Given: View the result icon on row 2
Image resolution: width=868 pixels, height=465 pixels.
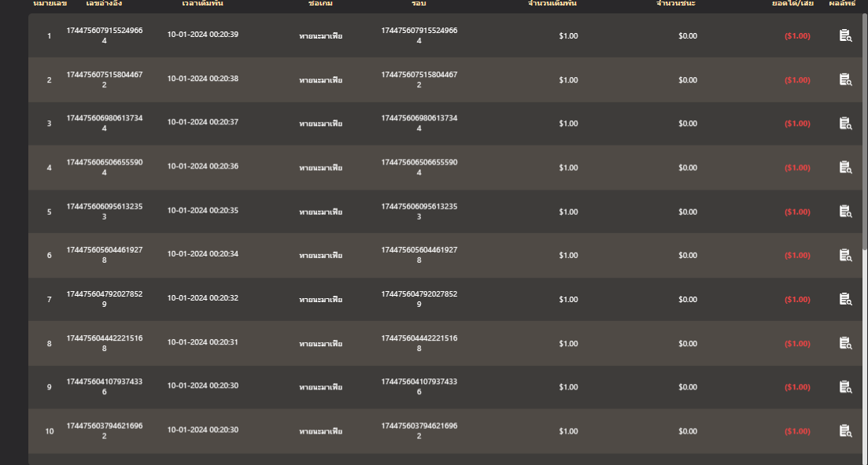Looking at the screenshot, I should point(846,79).
